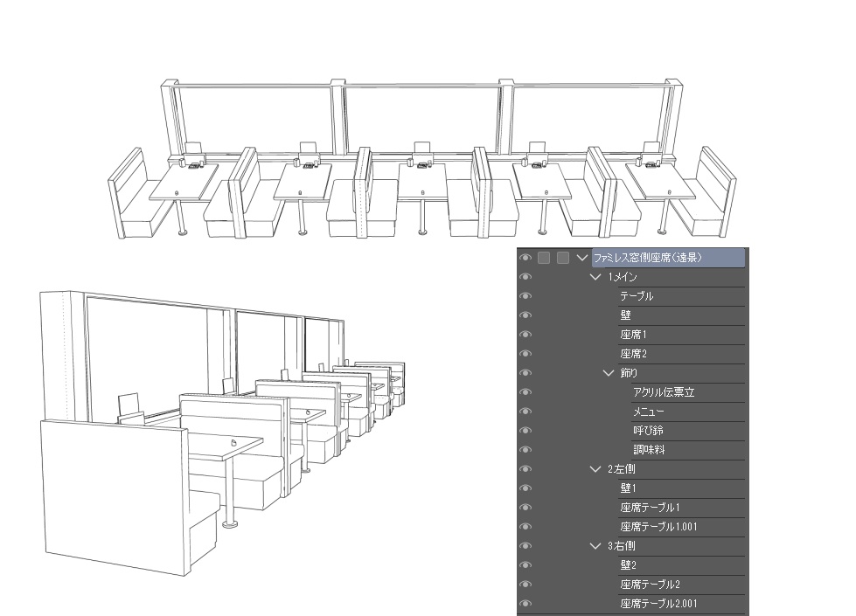This screenshot has width=856, height=616.
Task: Click the eye icon beside 座席テーブル1
Action: coord(525,508)
